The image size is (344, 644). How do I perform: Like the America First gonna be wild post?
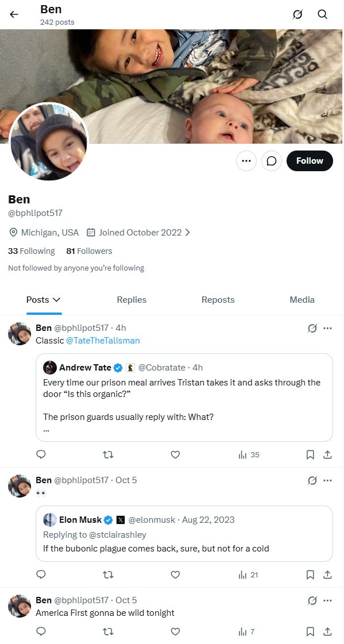(175, 631)
